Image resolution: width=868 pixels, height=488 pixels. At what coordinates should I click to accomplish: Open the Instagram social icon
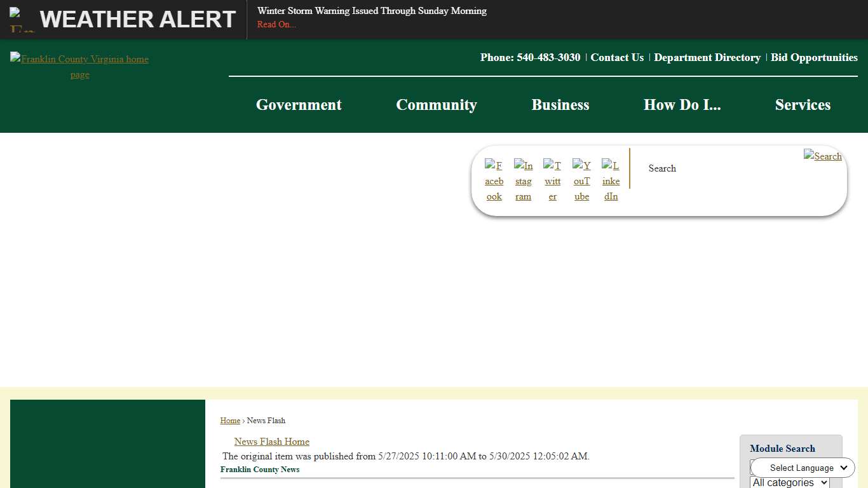pos(523,180)
